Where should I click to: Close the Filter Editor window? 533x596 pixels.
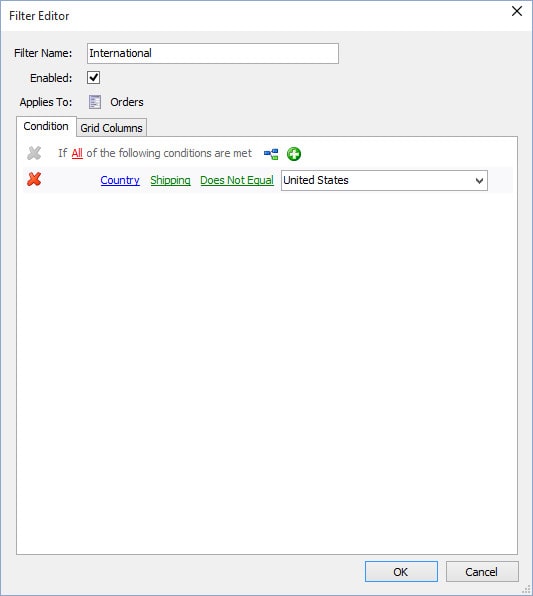tap(517, 11)
